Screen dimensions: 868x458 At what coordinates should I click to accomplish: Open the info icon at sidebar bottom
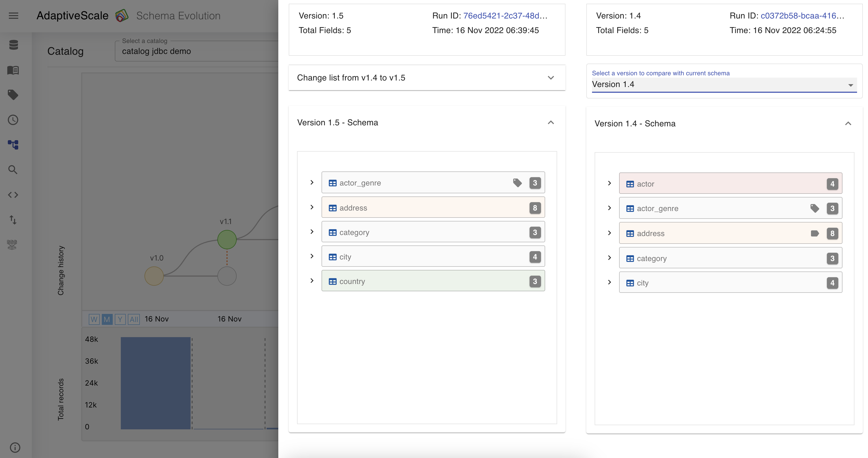click(15, 448)
